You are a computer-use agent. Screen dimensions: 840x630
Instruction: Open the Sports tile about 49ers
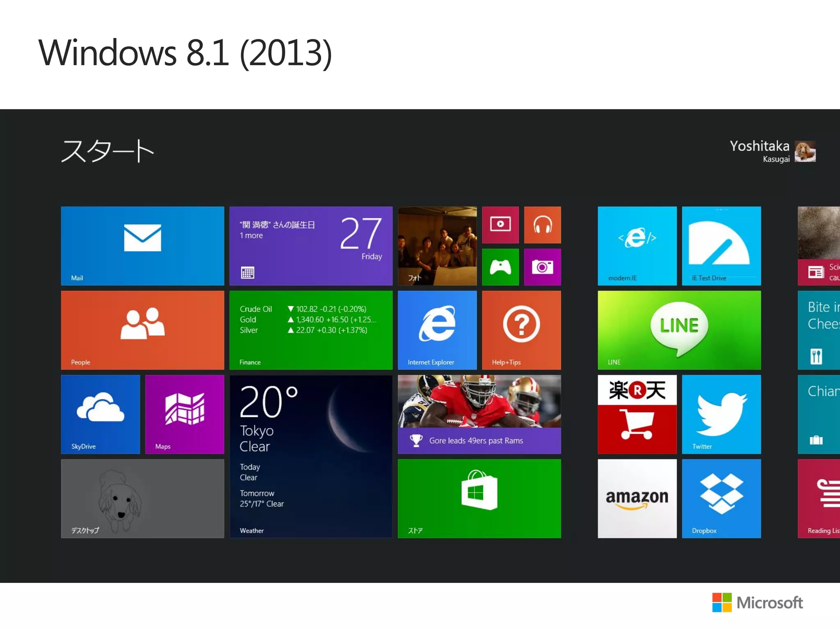point(479,414)
